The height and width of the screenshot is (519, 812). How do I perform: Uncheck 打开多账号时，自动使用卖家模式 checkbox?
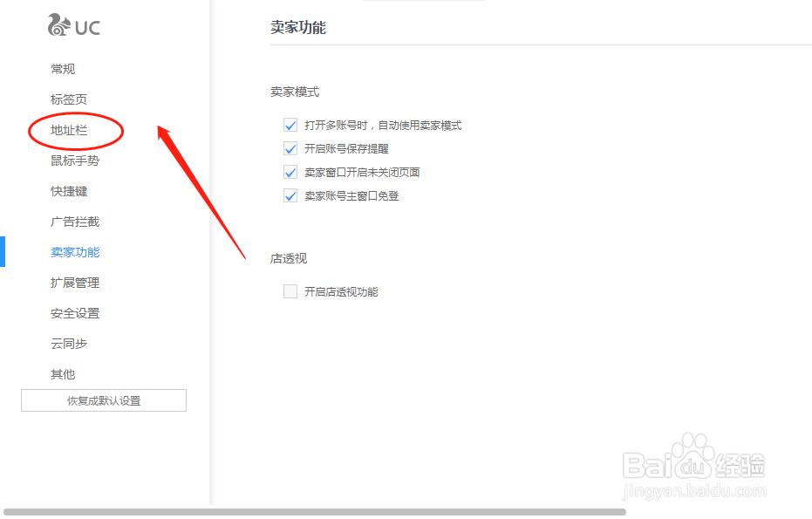290,126
